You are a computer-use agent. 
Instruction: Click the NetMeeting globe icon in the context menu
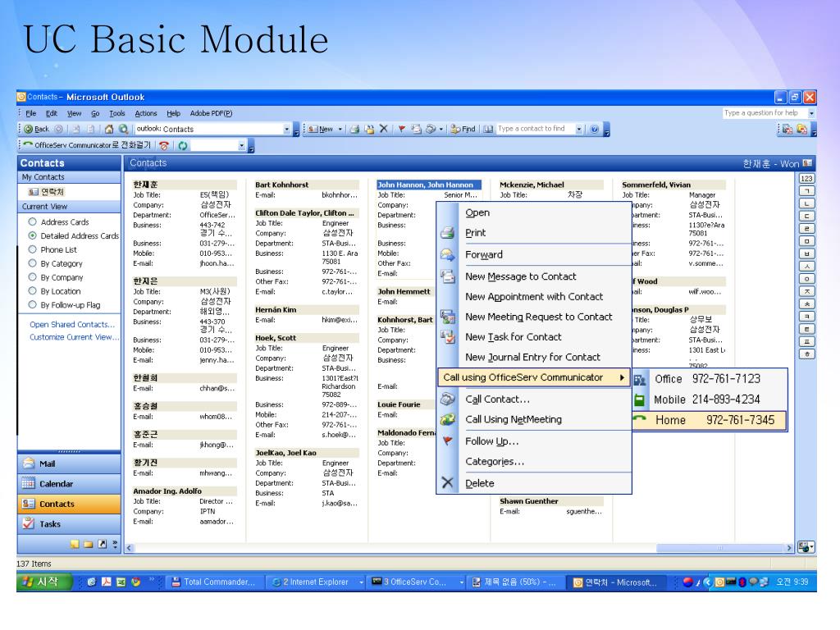point(447,419)
